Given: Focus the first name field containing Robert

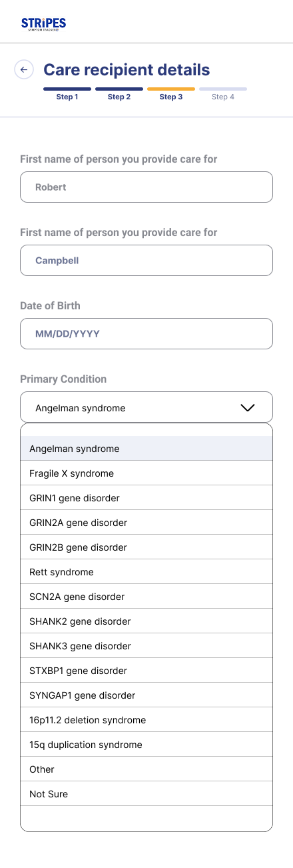Looking at the screenshot, I should [x=146, y=187].
